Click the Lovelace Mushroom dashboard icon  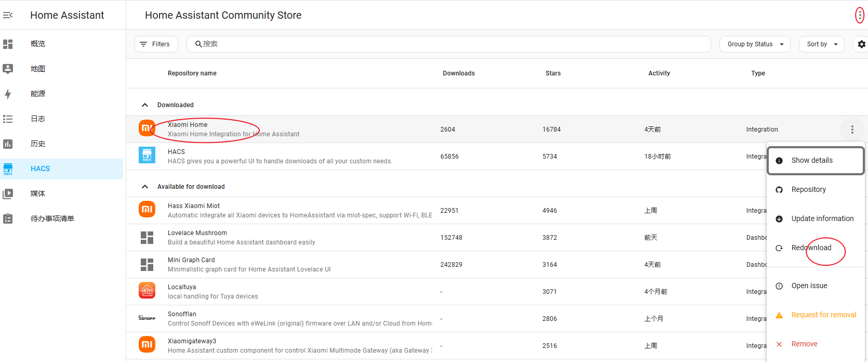(x=147, y=238)
